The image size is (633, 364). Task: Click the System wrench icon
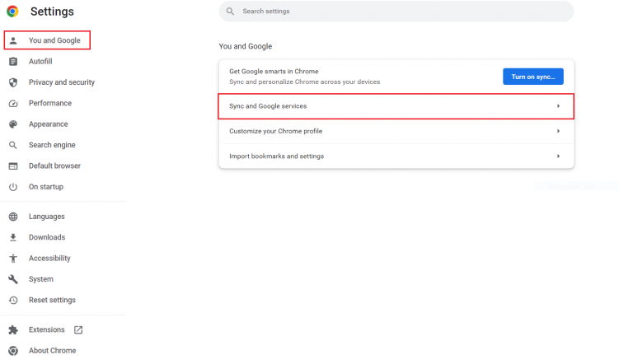coord(13,279)
